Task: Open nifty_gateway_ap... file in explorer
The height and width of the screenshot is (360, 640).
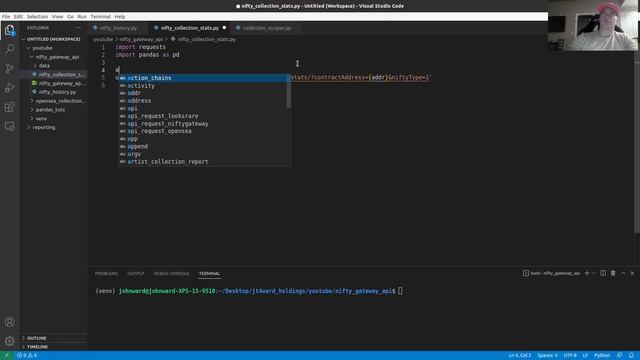Action: [54, 83]
